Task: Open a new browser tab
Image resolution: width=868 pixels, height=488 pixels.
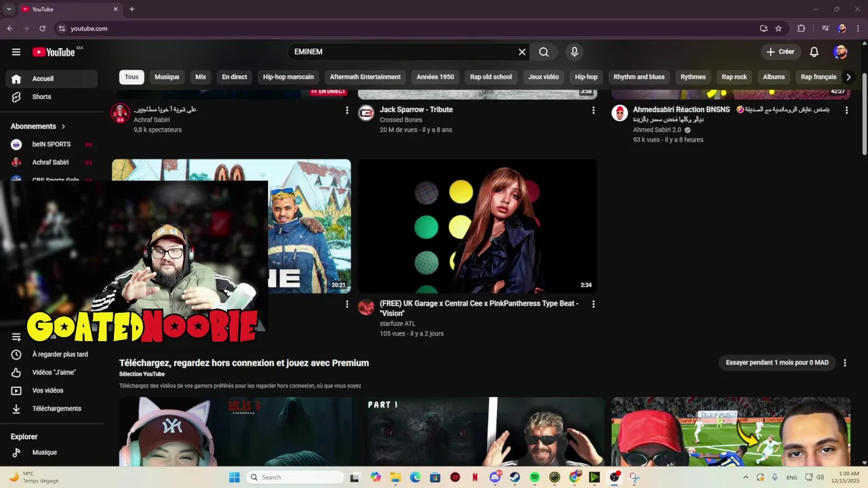Action: click(132, 9)
